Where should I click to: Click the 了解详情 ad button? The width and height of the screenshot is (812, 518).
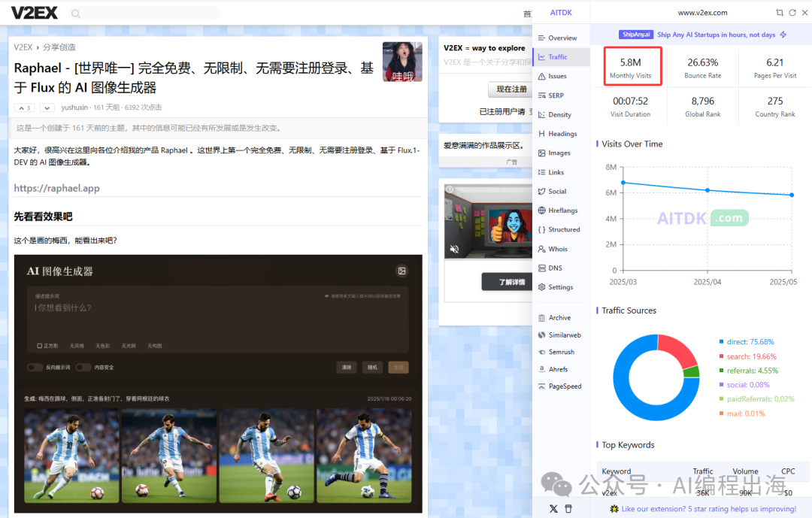click(x=512, y=283)
